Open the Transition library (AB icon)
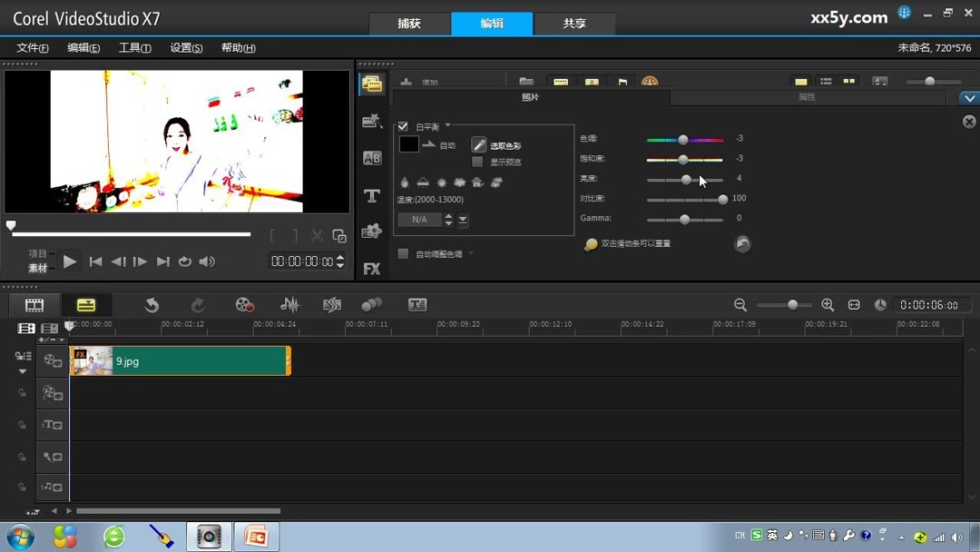This screenshot has width=980, height=552. click(x=372, y=156)
